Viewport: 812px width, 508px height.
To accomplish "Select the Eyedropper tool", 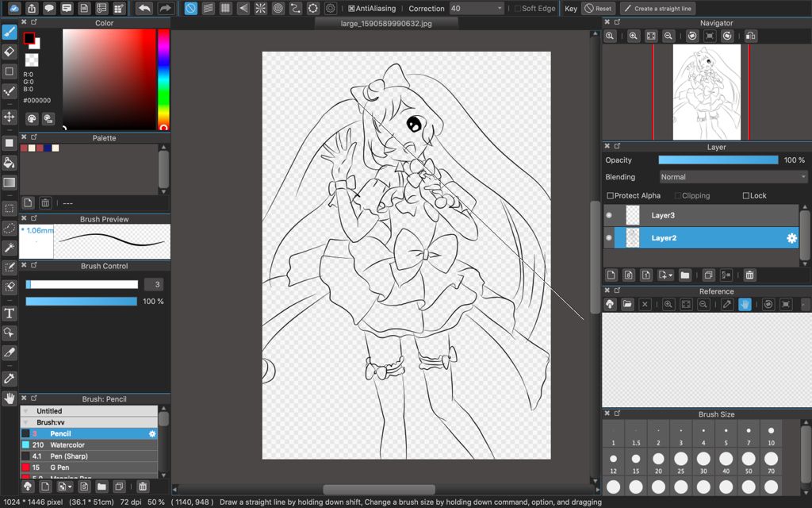I will coord(10,379).
